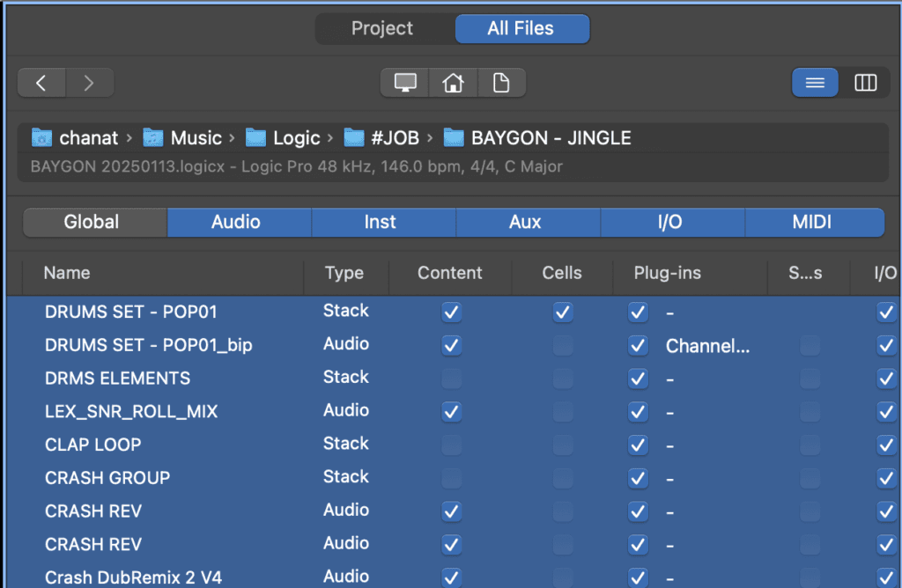The height and width of the screenshot is (588, 902).
Task: Click the #JOB path label
Action: pos(396,138)
